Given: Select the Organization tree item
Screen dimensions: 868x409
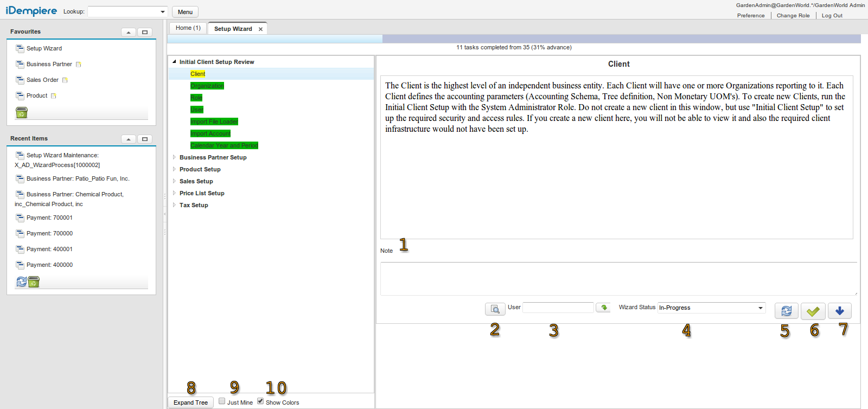Looking at the screenshot, I should tap(207, 86).
